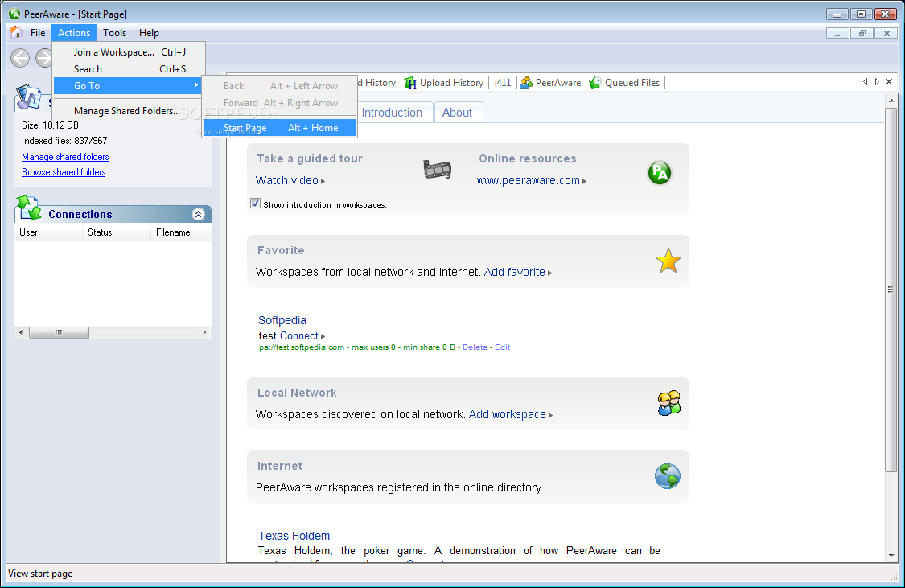Click the green PA logo icon
Screen dimensions: 905x588
[659, 172]
